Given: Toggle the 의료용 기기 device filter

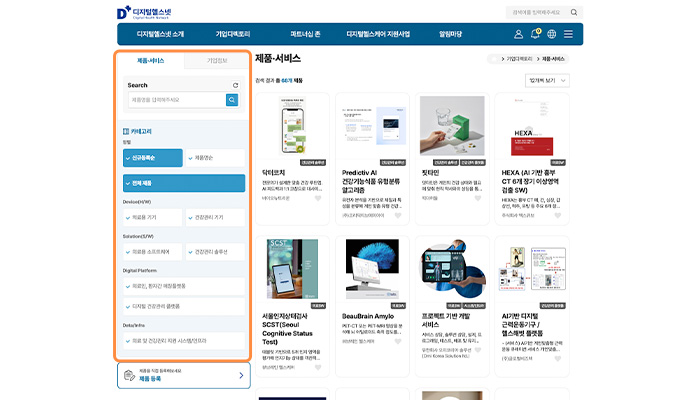Looking at the screenshot, I should (153, 217).
